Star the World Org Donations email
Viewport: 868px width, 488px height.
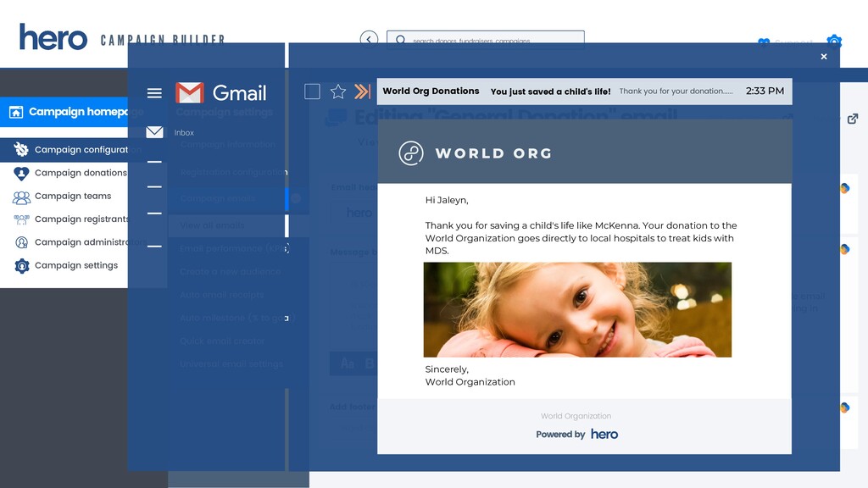pos(337,91)
